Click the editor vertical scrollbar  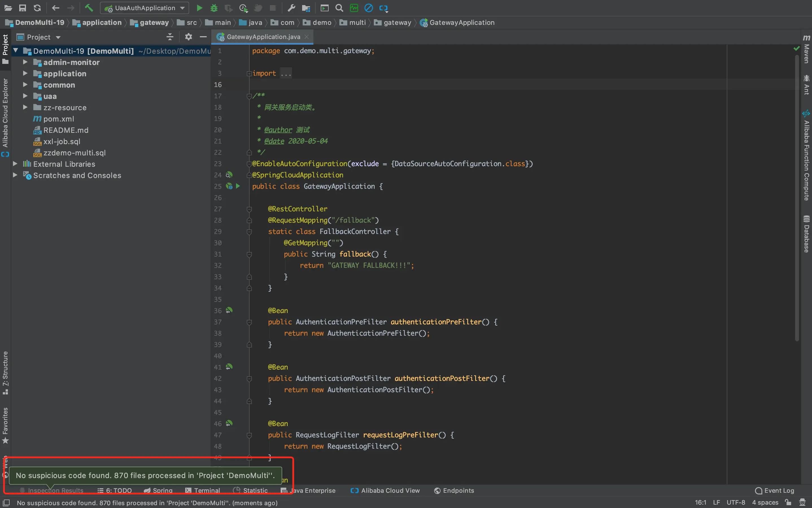(797, 198)
